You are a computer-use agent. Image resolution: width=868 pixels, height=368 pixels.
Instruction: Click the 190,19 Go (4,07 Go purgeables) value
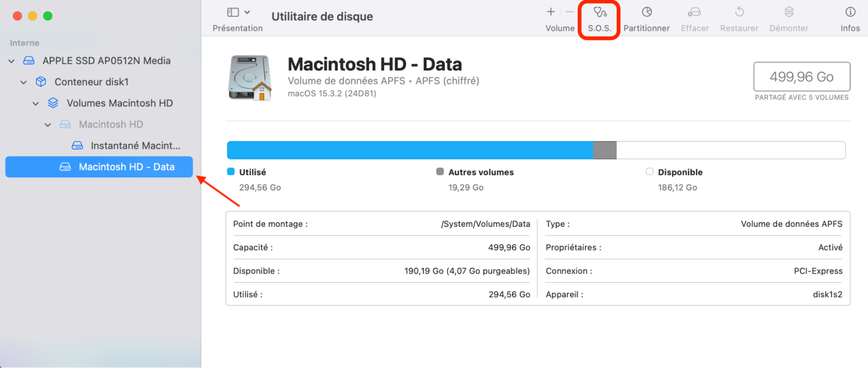coord(467,271)
